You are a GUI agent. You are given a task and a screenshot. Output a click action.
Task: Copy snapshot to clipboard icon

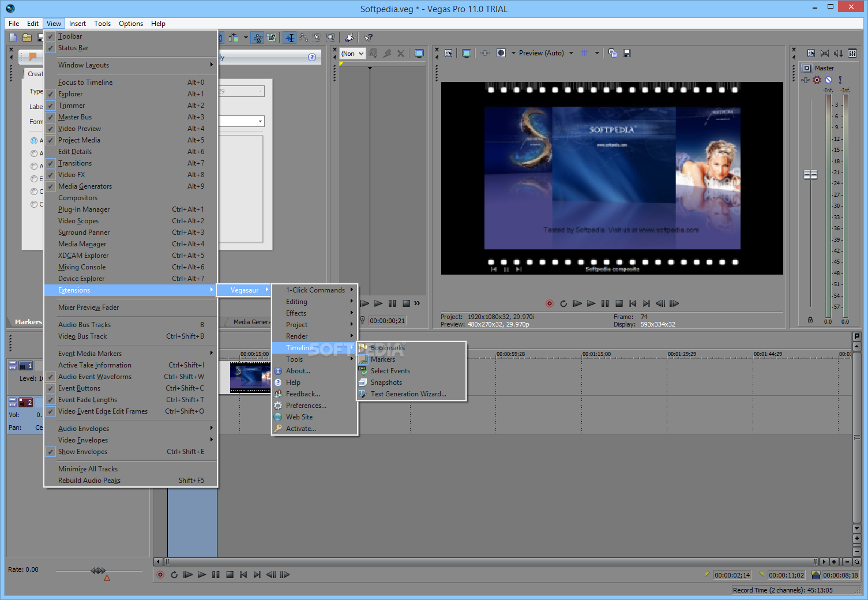tap(613, 53)
